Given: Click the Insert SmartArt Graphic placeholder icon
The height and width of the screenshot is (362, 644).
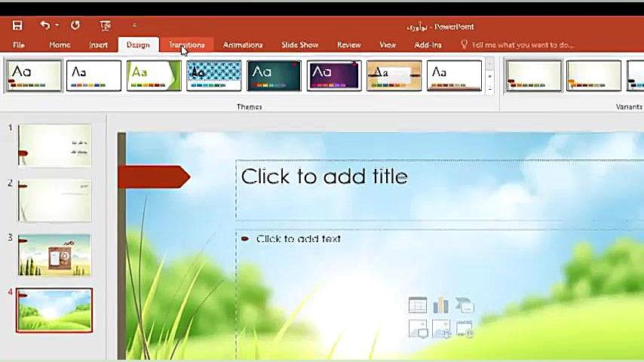Looking at the screenshot, I should pyautogui.click(x=464, y=305).
